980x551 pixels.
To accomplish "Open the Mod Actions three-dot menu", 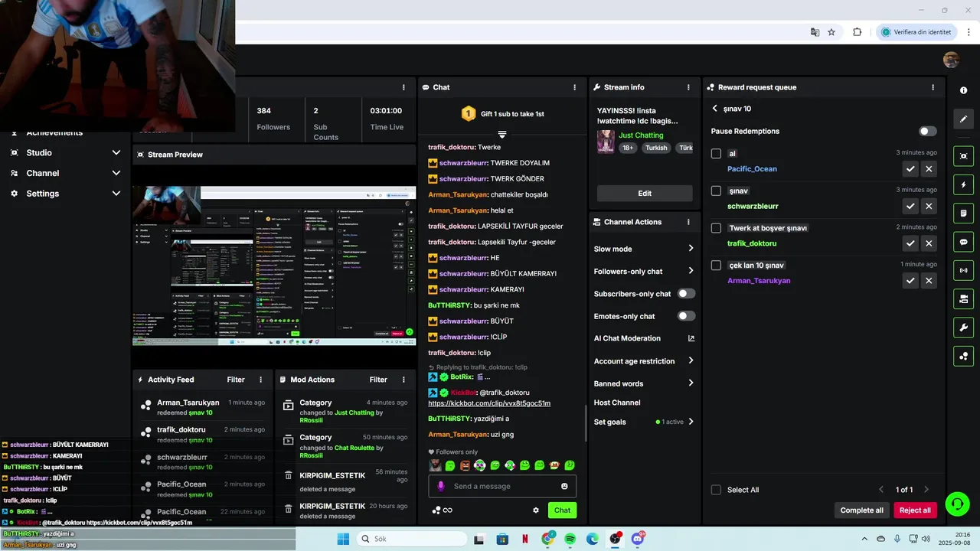I will pyautogui.click(x=403, y=380).
